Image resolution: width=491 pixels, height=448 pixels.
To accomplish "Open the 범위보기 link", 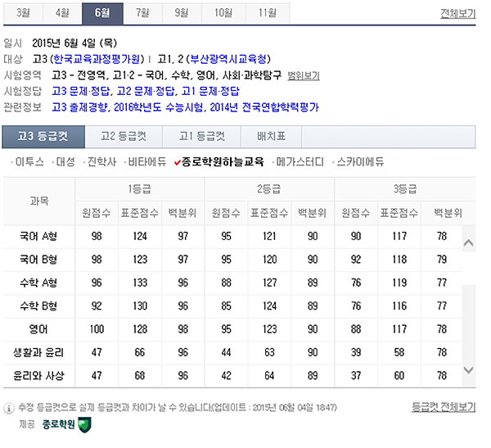I will point(301,75).
